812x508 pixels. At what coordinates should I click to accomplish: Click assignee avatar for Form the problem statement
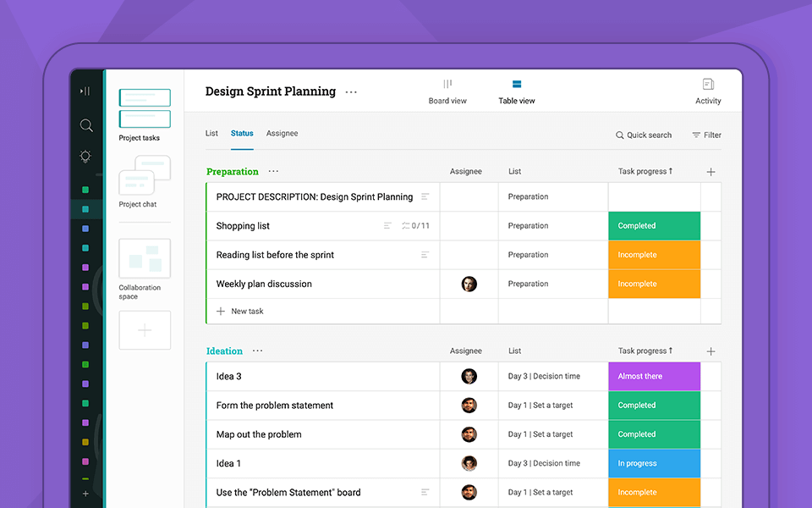coord(469,406)
